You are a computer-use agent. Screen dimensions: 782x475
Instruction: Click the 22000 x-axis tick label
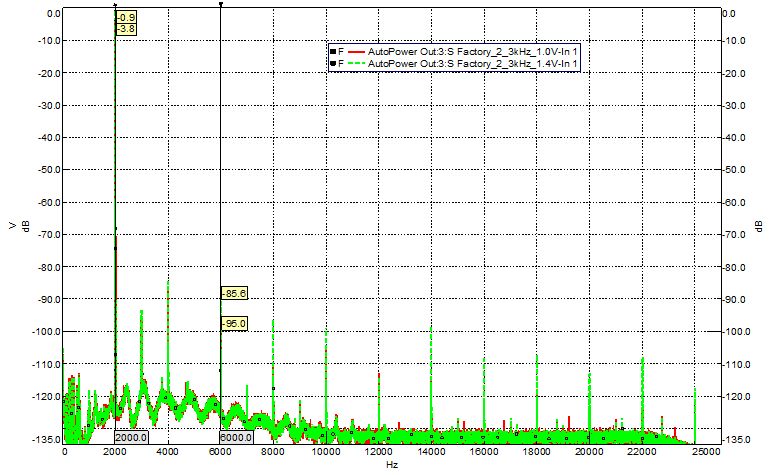(x=642, y=452)
